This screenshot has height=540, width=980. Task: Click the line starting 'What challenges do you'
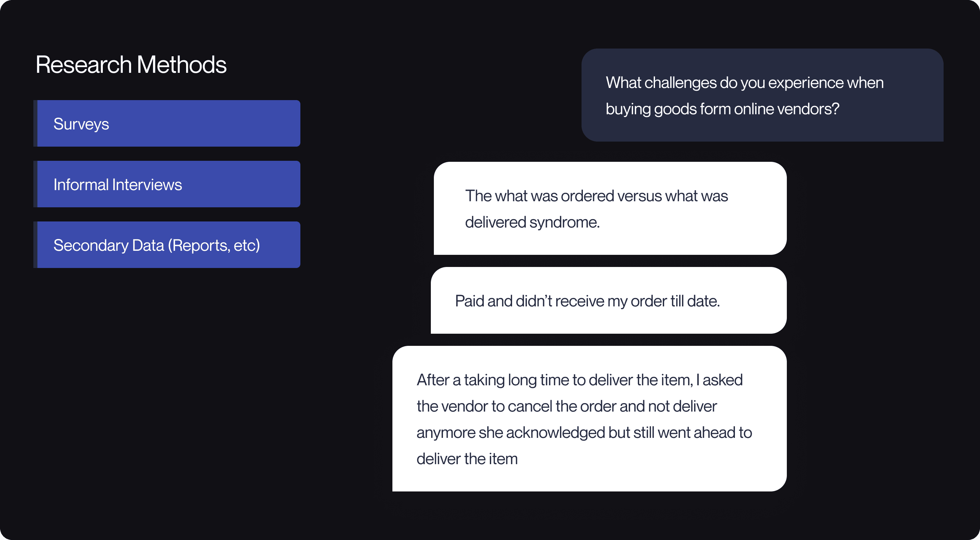point(744,83)
